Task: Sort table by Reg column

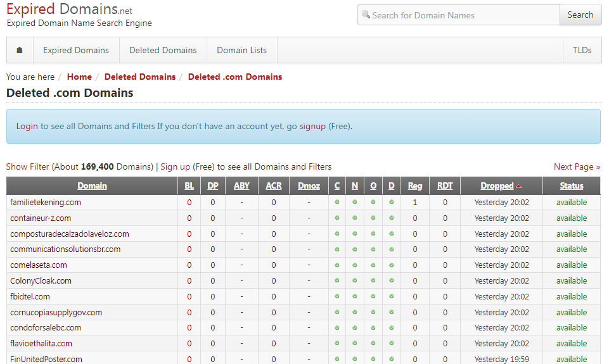Action: [x=415, y=186]
